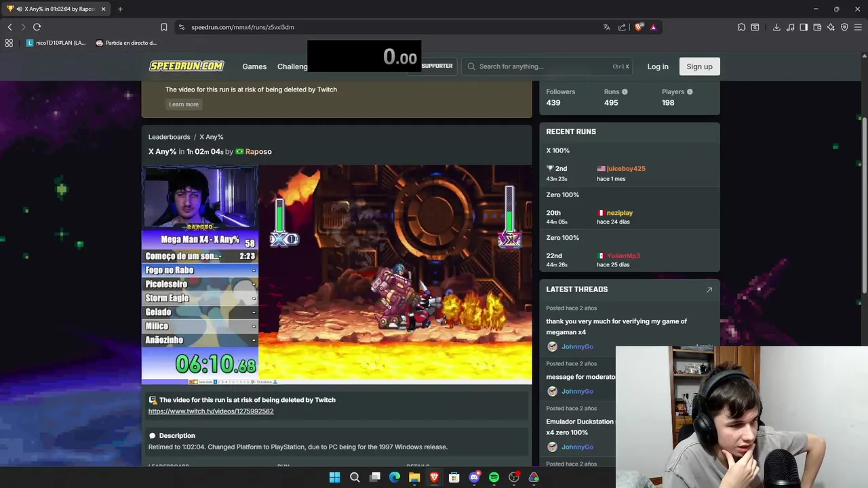Open Leo AI sparkle icon
This screenshot has width=868, height=488.
[x=831, y=27]
